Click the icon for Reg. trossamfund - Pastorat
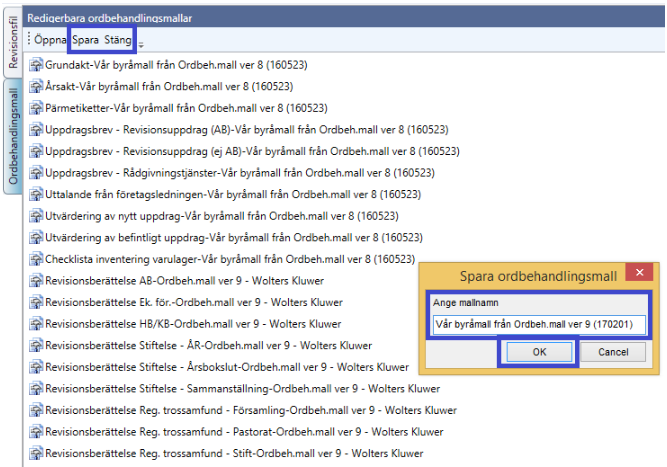This screenshot has width=667, height=467. click(x=36, y=432)
